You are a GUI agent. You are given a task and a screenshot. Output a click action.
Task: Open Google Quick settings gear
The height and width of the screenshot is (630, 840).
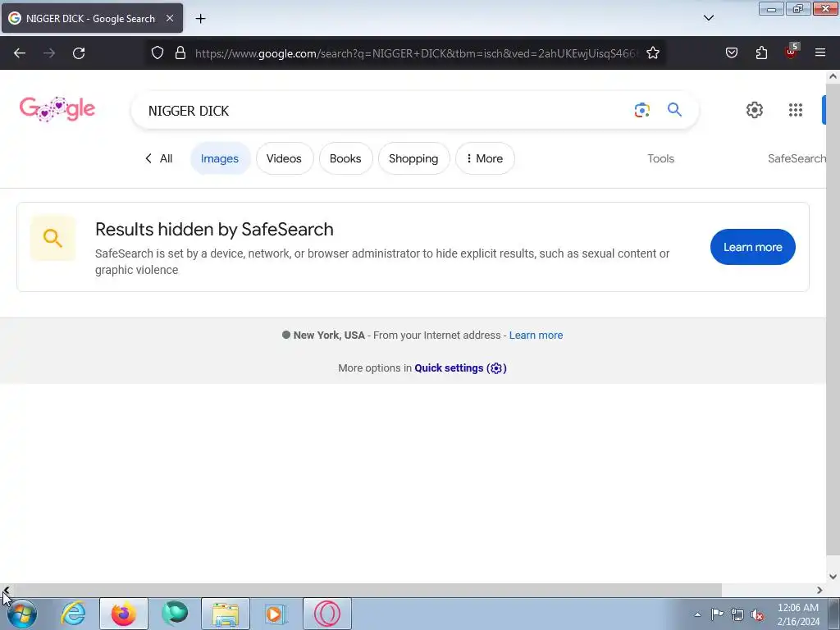click(755, 110)
